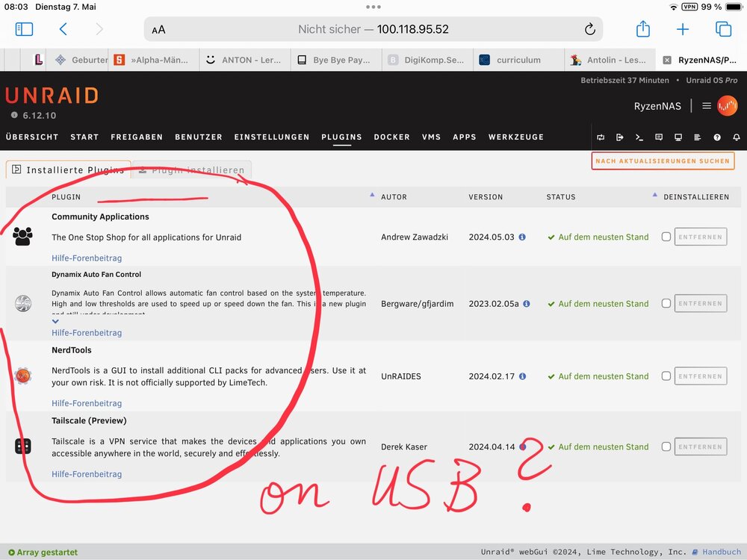Screen dimensions: 747x560
Task: Add a new tab with the plus icon
Action: [x=683, y=29]
